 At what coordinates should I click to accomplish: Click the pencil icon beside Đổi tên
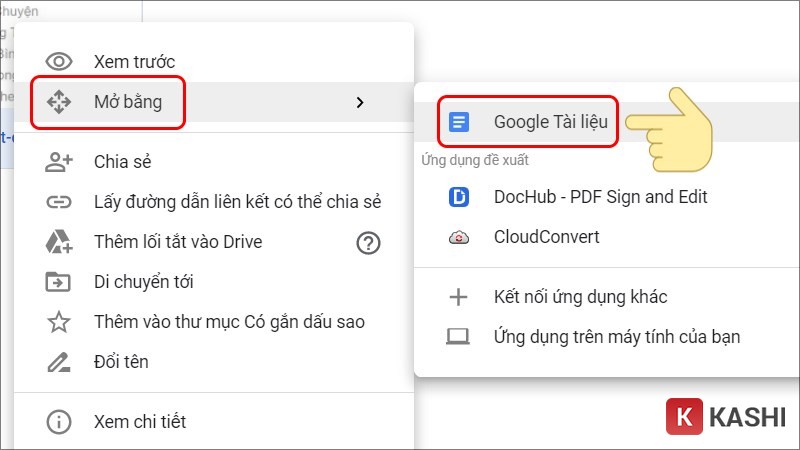pyautogui.click(x=59, y=362)
